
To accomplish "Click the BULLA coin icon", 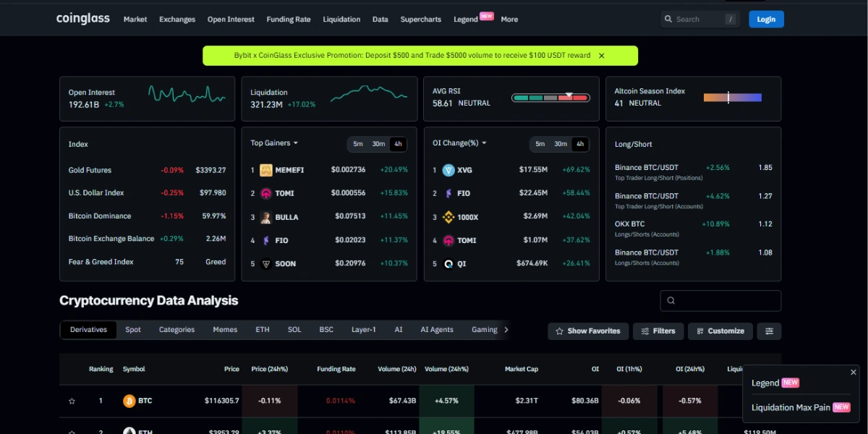I will pos(266,217).
